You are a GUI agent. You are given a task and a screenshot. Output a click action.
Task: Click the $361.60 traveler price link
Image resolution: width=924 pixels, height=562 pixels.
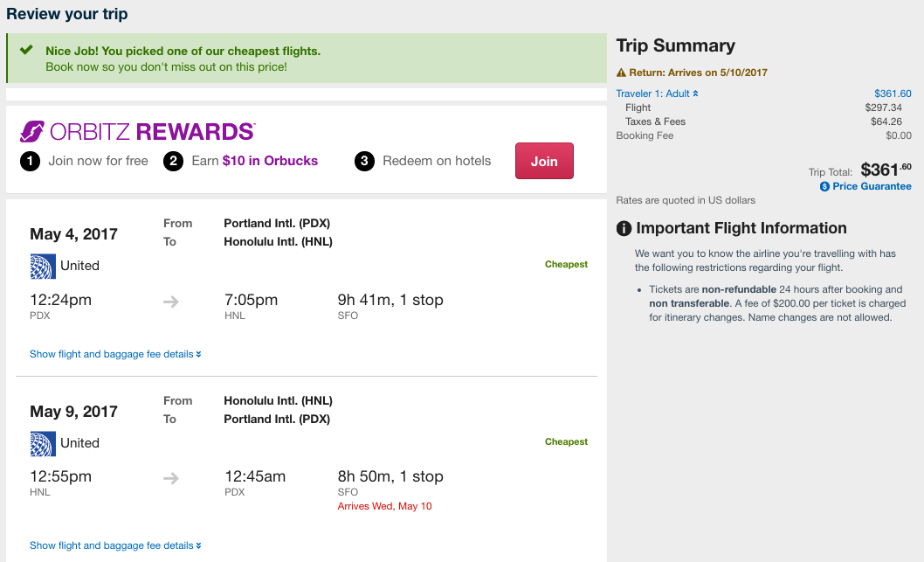pyautogui.click(x=893, y=94)
